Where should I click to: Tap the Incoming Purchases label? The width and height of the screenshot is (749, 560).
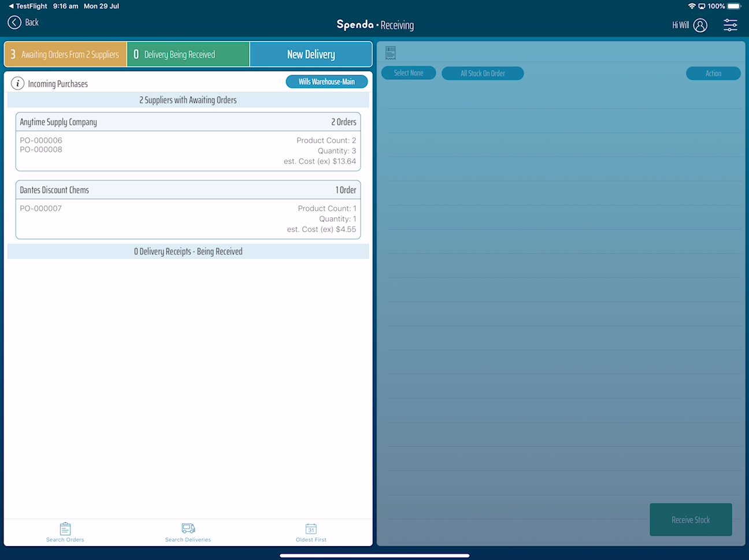coord(58,84)
